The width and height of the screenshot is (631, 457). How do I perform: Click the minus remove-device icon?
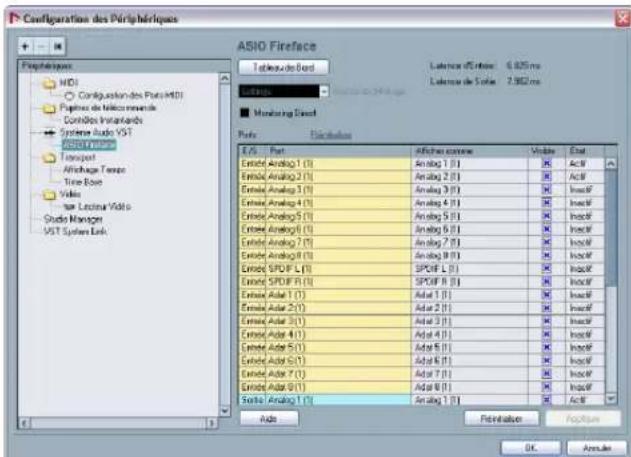(x=41, y=47)
